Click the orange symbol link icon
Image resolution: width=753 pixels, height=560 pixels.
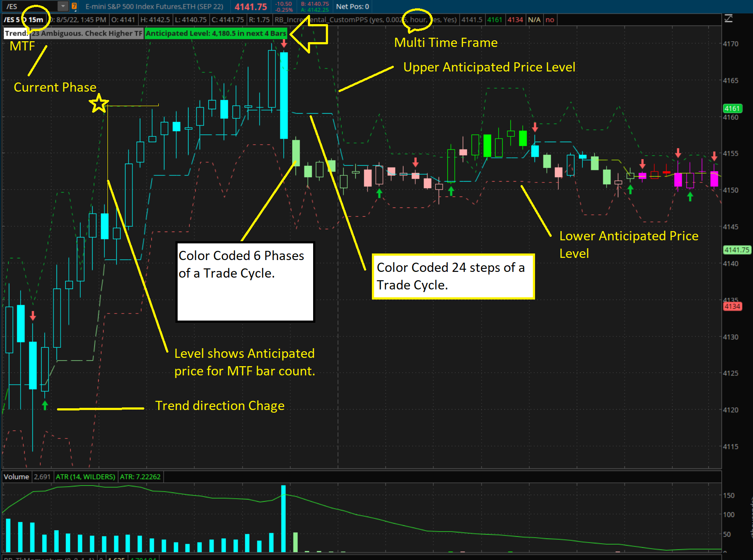[x=74, y=6]
